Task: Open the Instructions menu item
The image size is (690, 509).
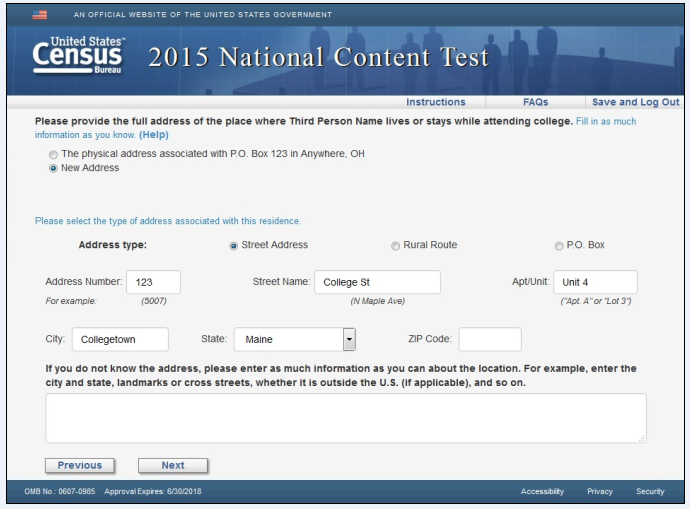Action: (x=435, y=102)
